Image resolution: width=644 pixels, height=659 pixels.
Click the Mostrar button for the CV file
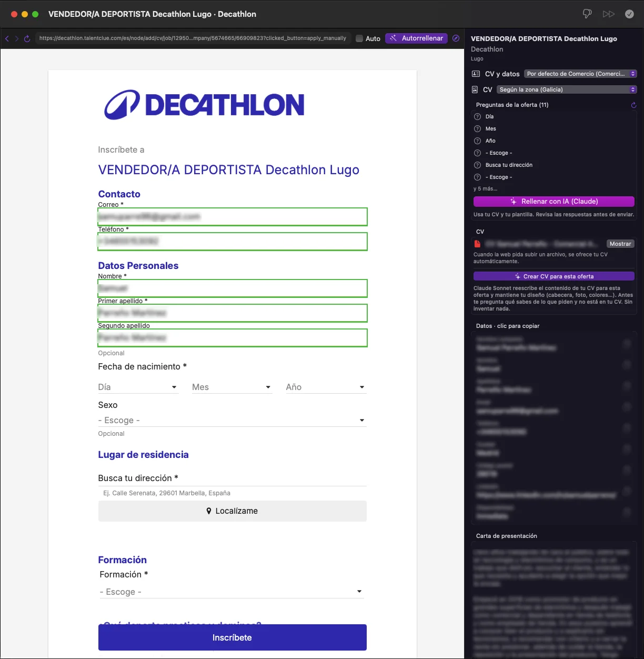click(620, 244)
